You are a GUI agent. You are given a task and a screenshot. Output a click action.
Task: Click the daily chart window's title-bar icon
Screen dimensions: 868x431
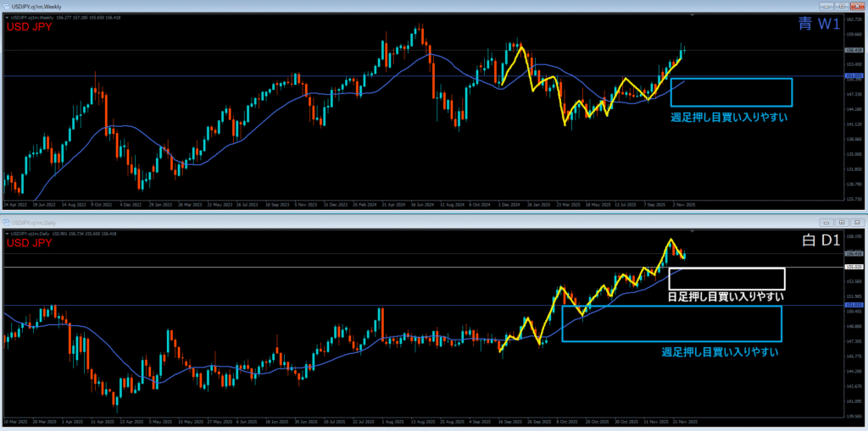[x=7, y=222]
